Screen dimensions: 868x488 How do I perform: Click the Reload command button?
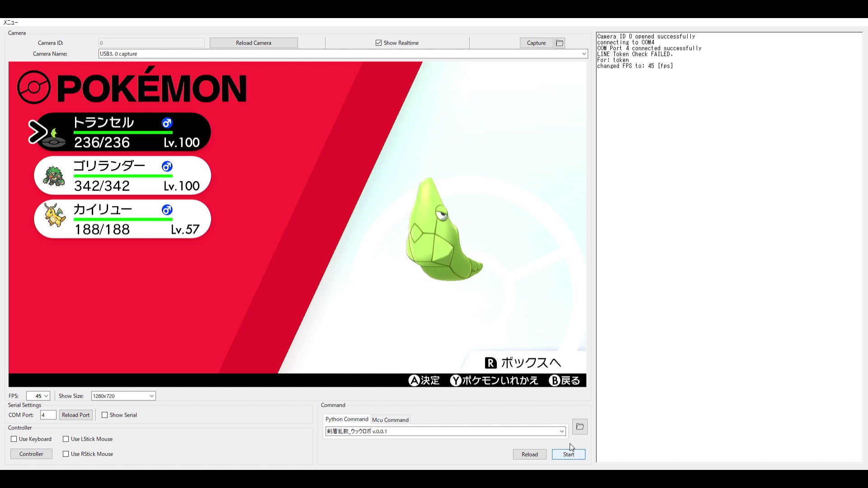(x=530, y=454)
